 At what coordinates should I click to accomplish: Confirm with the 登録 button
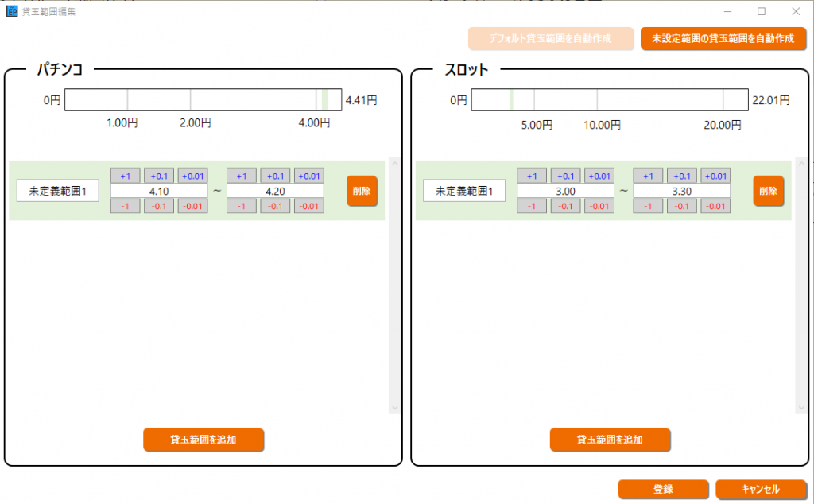coord(663,489)
